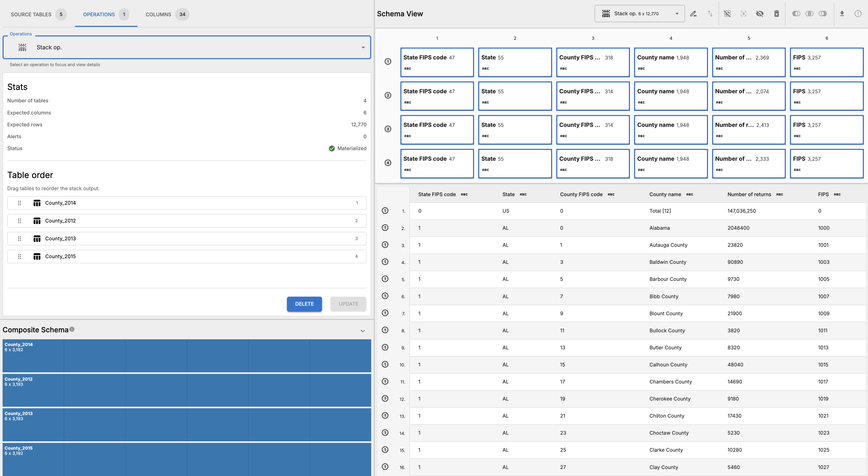This screenshot has width=868, height=476.
Task: Click ABC type icon beside County FIPS code
Action: (x=611, y=194)
